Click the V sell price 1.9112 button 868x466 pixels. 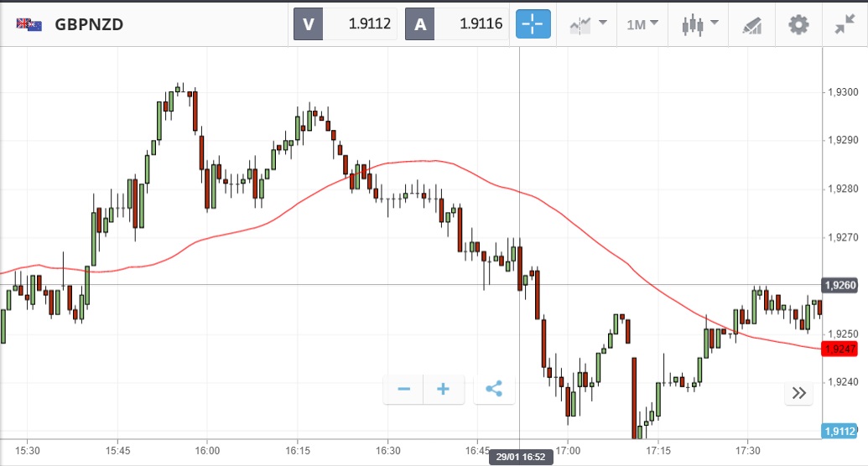346,24
